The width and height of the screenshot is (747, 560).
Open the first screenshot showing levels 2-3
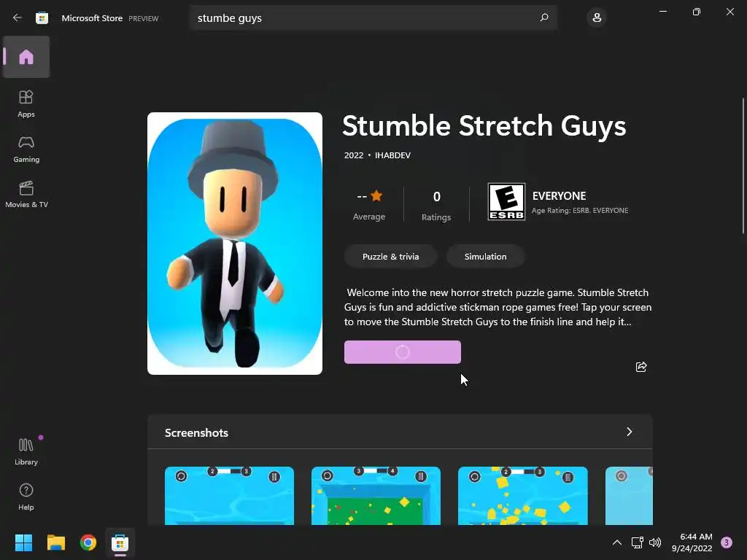click(x=229, y=496)
